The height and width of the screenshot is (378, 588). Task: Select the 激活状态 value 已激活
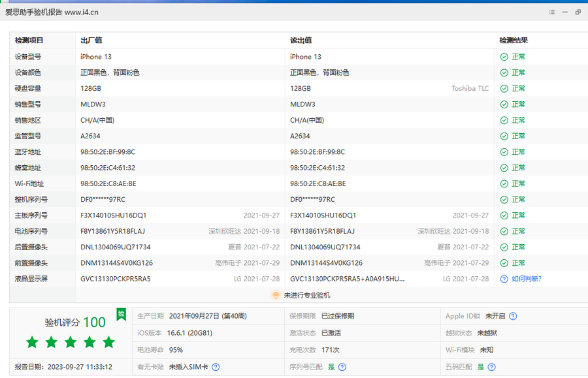pyautogui.click(x=331, y=333)
